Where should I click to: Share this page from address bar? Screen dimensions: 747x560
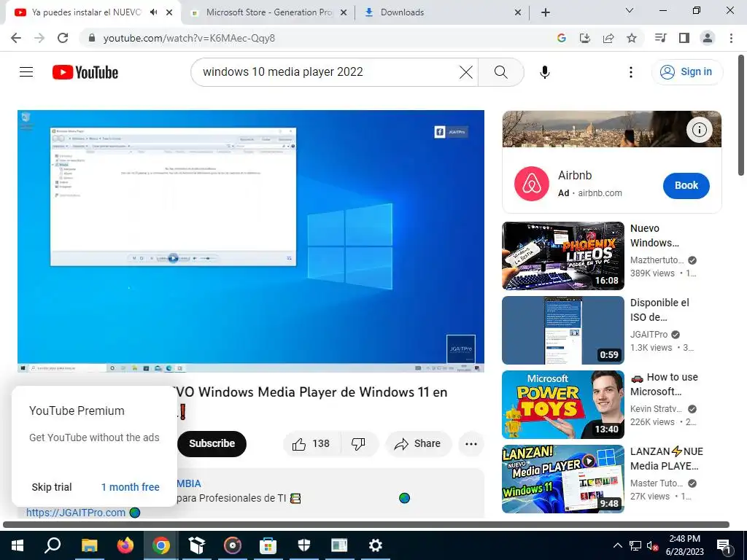[608, 38]
